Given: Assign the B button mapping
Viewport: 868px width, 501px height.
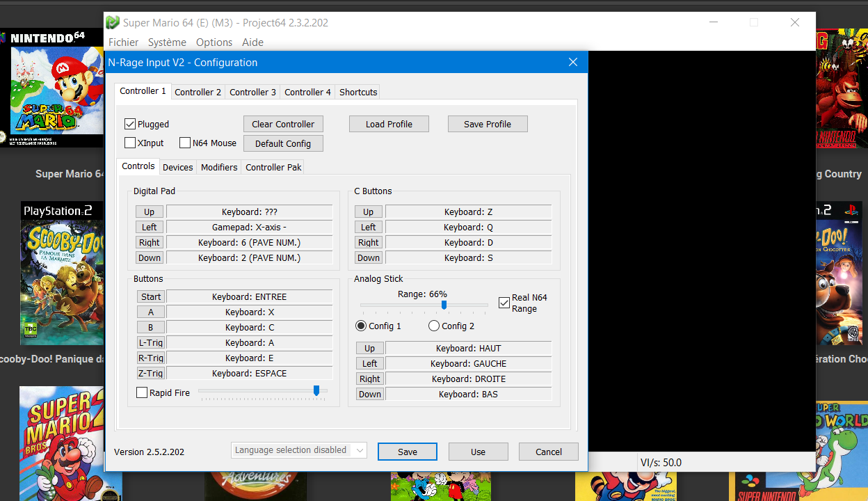Looking at the screenshot, I should (151, 327).
